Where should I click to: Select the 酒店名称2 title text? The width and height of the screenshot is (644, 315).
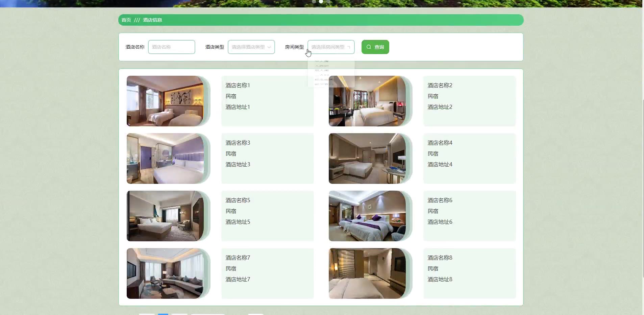pos(440,86)
